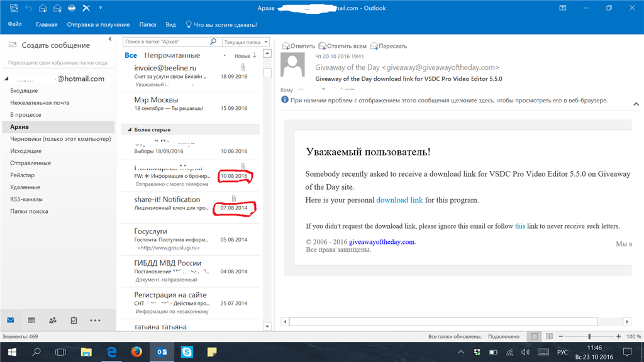
Task: Open the Нежелательная почта folder
Action: pyautogui.click(x=40, y=102)
